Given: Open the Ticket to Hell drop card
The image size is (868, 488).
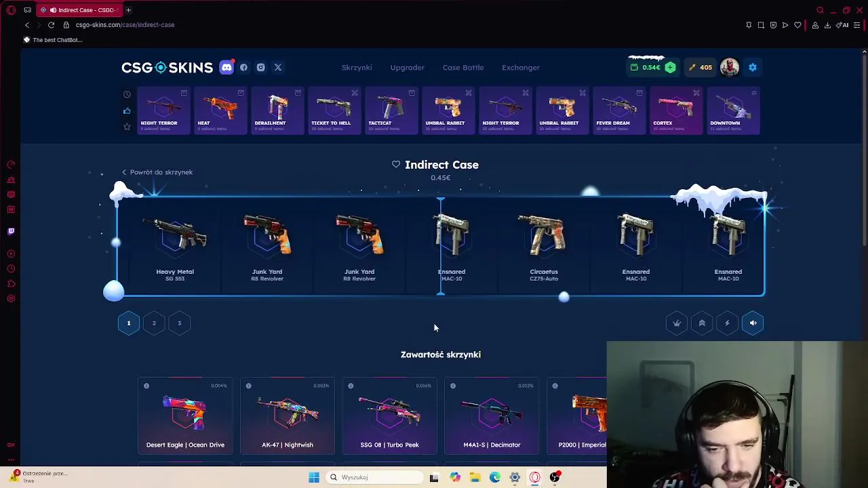Looking at the screenshot, I should (334, 110).
